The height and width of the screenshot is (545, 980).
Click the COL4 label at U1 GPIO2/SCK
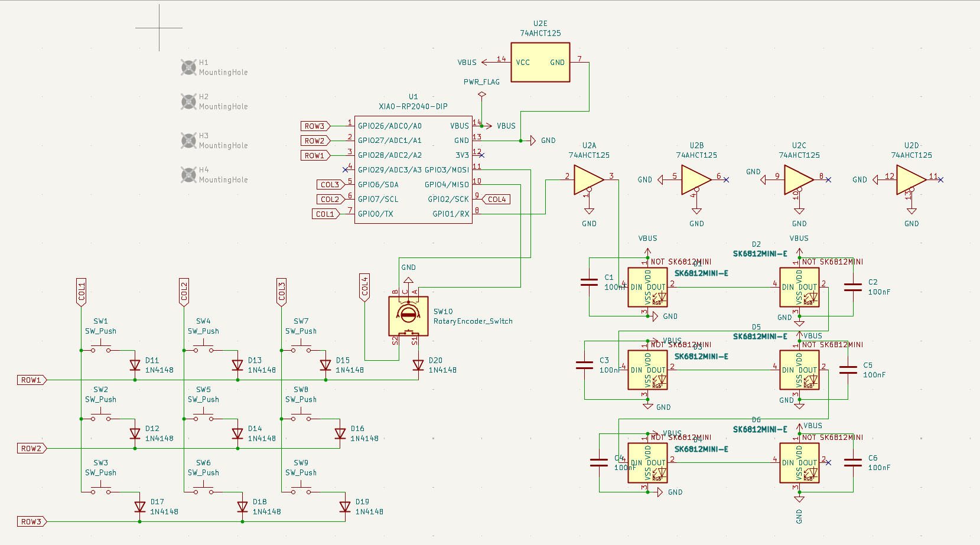pos(496,200)
